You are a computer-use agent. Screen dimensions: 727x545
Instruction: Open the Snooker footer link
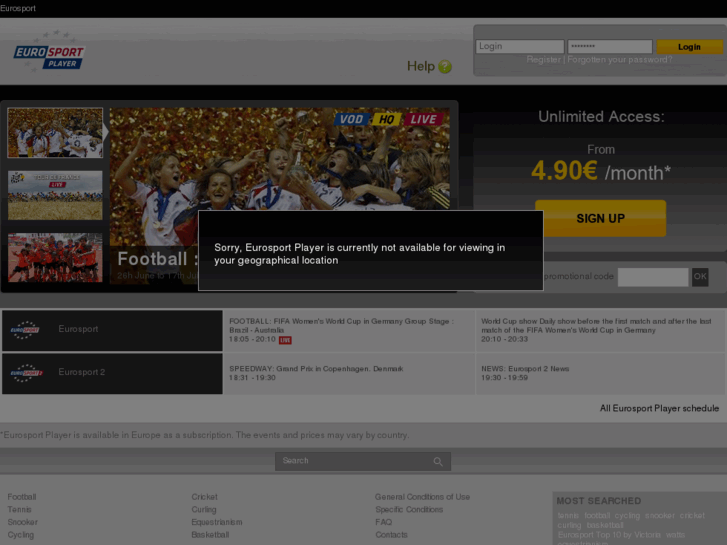point(22,522)
